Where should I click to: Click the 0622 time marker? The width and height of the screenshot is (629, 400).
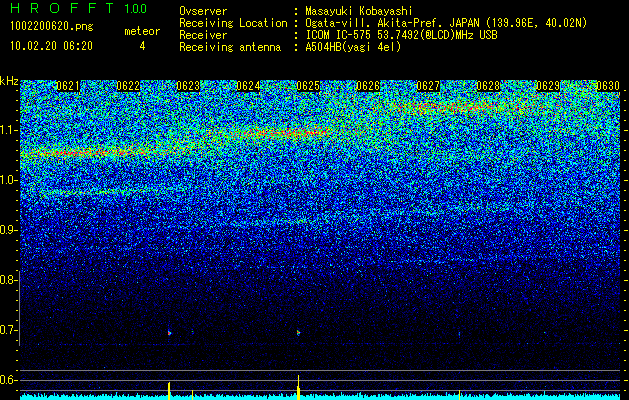(x=128, y=86)
